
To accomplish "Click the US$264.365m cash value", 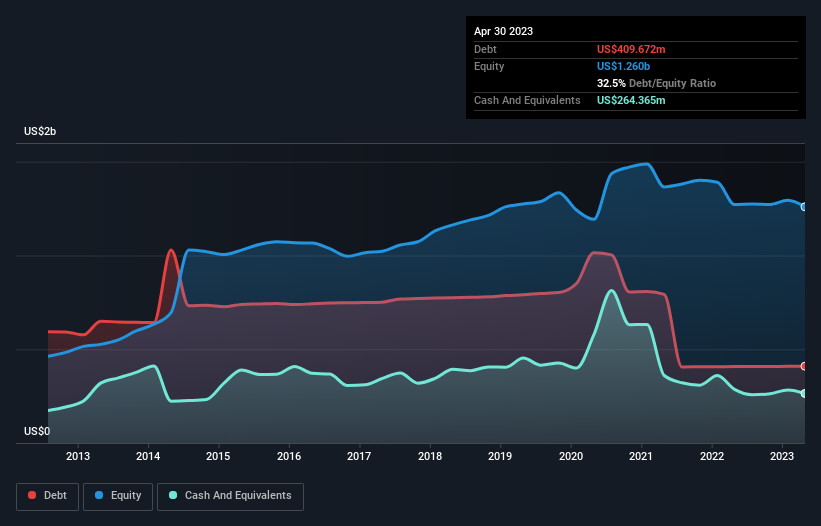I will 631,100.
